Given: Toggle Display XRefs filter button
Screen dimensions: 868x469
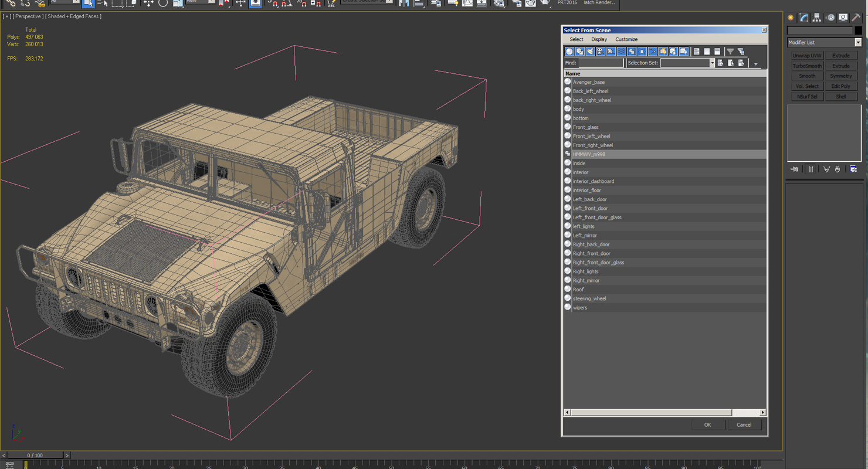Looking at the screenshot, I should [642, 52].
